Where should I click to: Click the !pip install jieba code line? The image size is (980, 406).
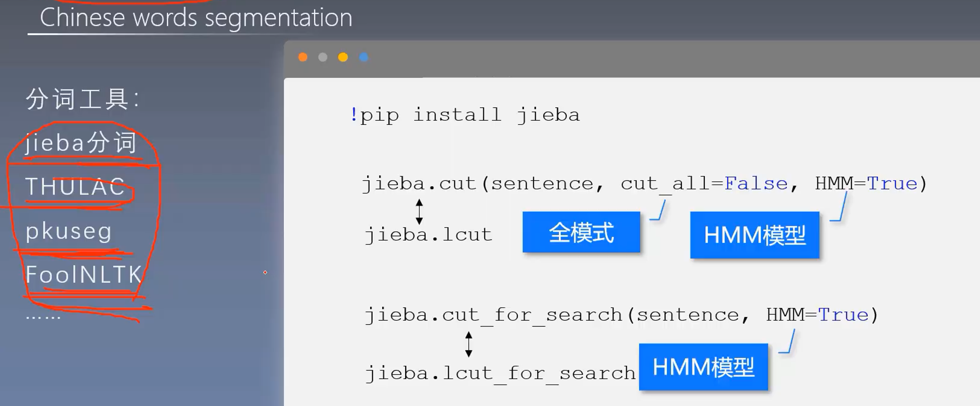(x=464, y=115)
